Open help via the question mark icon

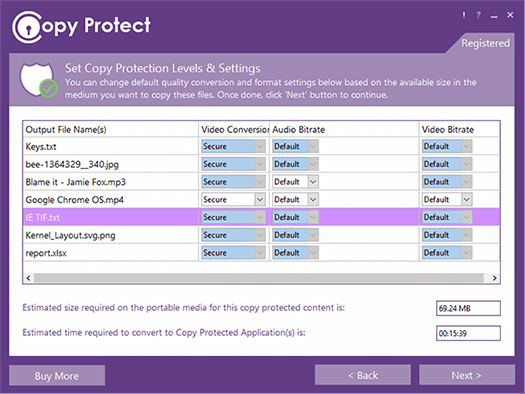pyautogui.click(x=478, y=15)
